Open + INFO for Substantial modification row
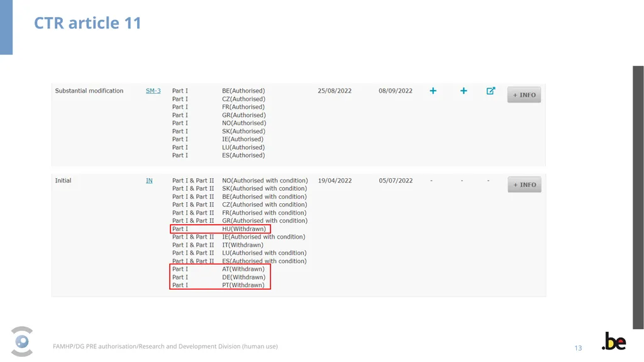This screenshot has height=362, width=644. (x=524, y=94)
